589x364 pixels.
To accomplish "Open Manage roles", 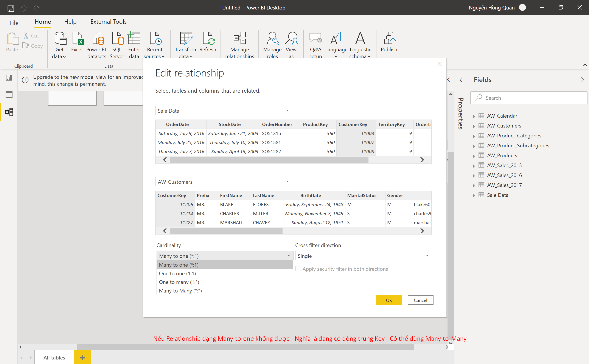I will pyautogui.click(x=272, y=45).
